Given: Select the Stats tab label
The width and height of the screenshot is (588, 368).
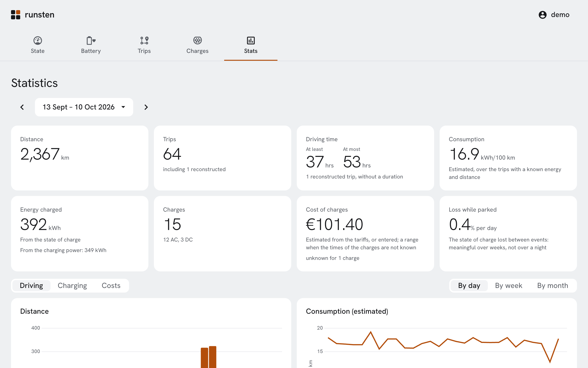Looking at the screenshot, I should pos(251,51).
